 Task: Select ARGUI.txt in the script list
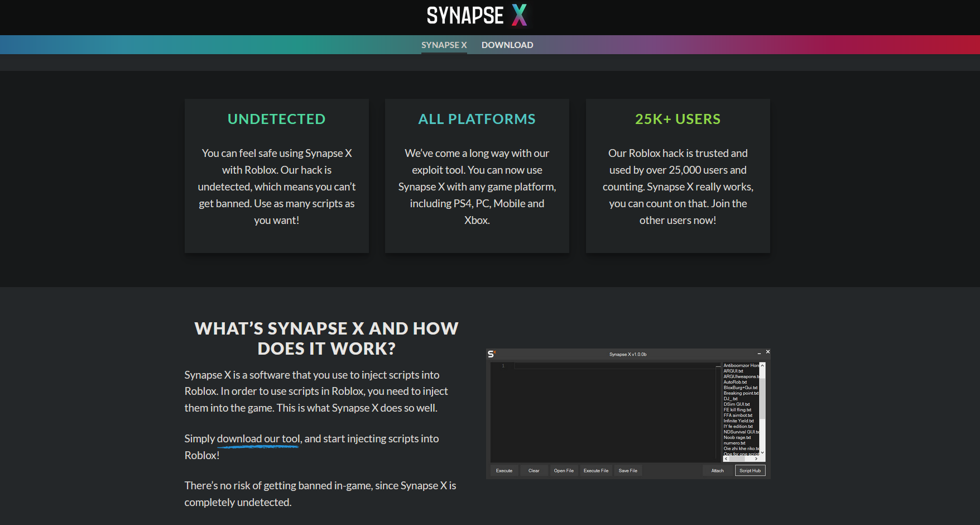[x=733, y=371]
